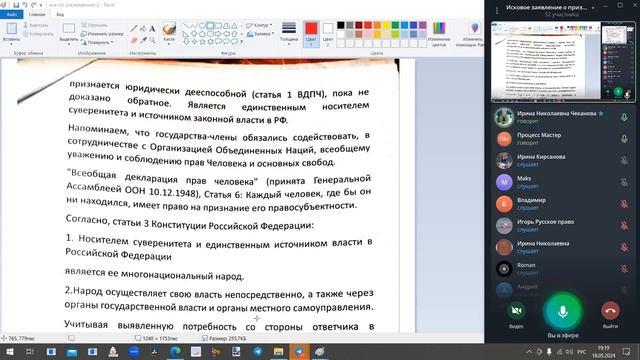
Task: Open the Rotate (Повернуть) dropdown
Action: [x=98, y=42]
